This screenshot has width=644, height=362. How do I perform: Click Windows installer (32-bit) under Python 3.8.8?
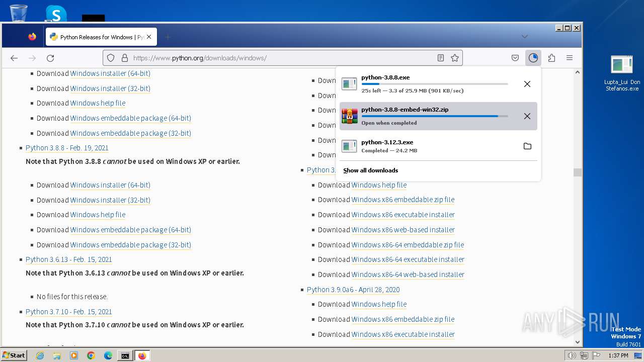click(110, 200)
